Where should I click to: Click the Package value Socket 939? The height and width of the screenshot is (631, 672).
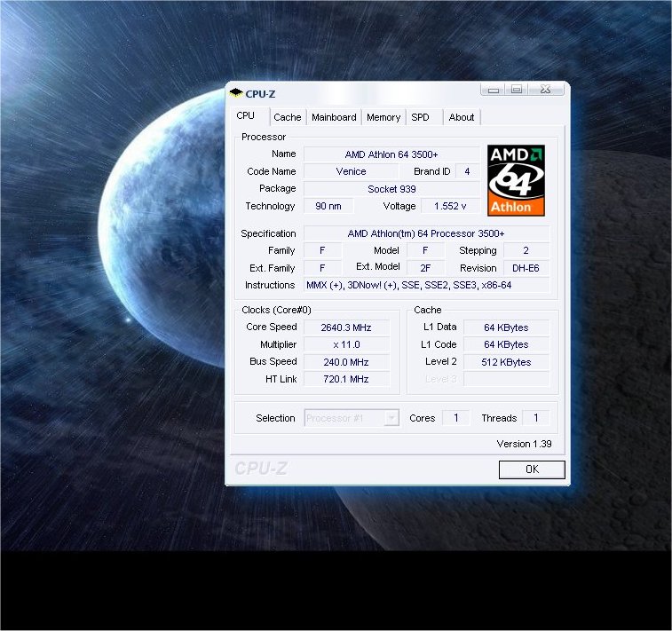click(x=391, y=189)
